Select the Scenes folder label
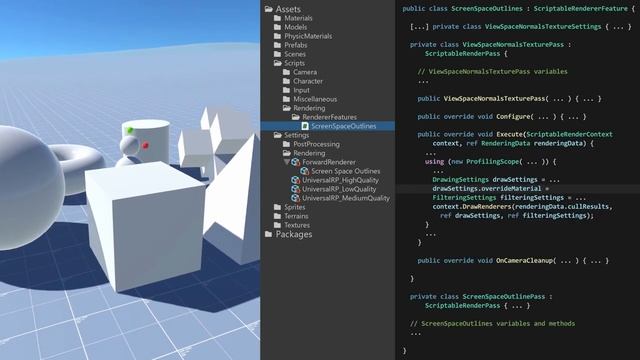The image size is (640, 360). 295,54
